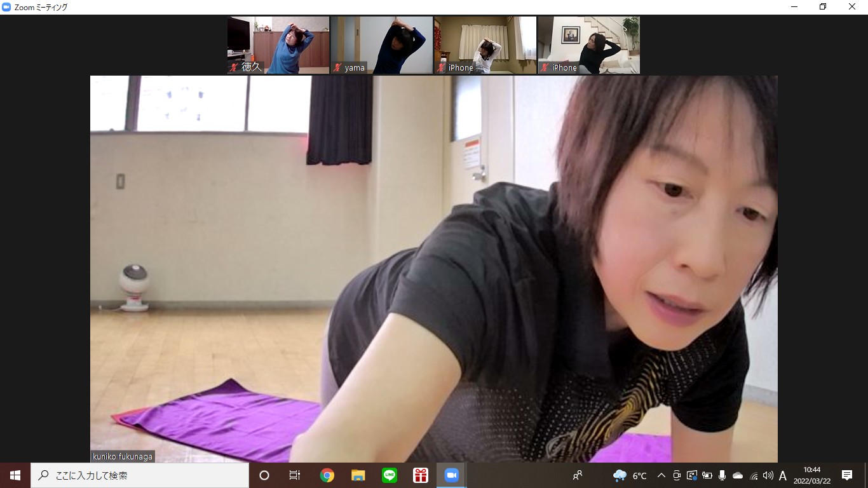868x488 pixels.
Task: Open Task View on the taskbar
Action: pyautogui.click(x=295, y=475)
